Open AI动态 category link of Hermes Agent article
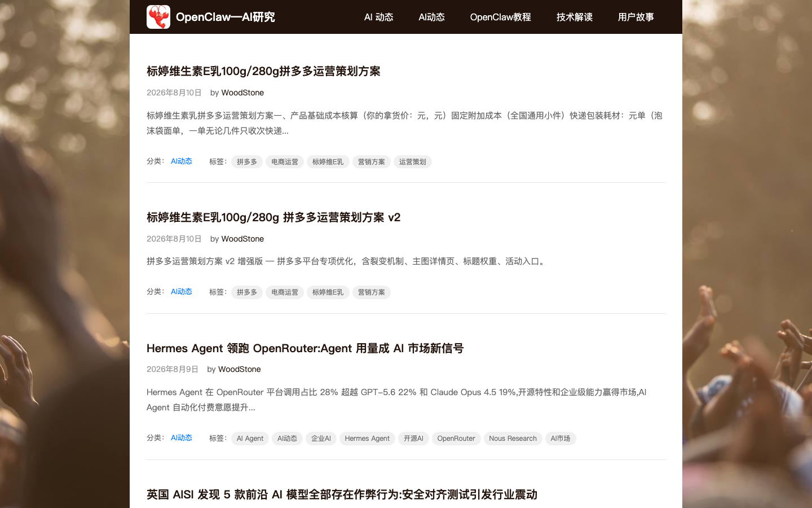 coord(182,438)
